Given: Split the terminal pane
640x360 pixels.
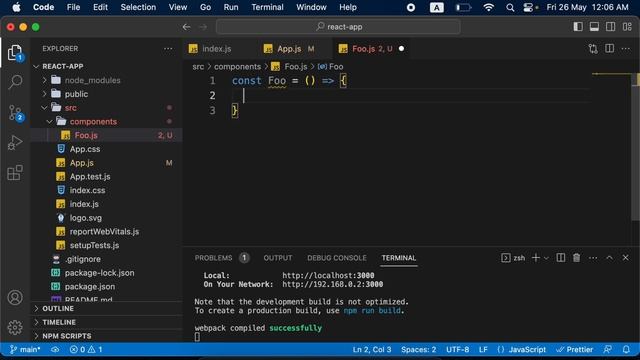Looking at the screenshot, I should point(561,258).
